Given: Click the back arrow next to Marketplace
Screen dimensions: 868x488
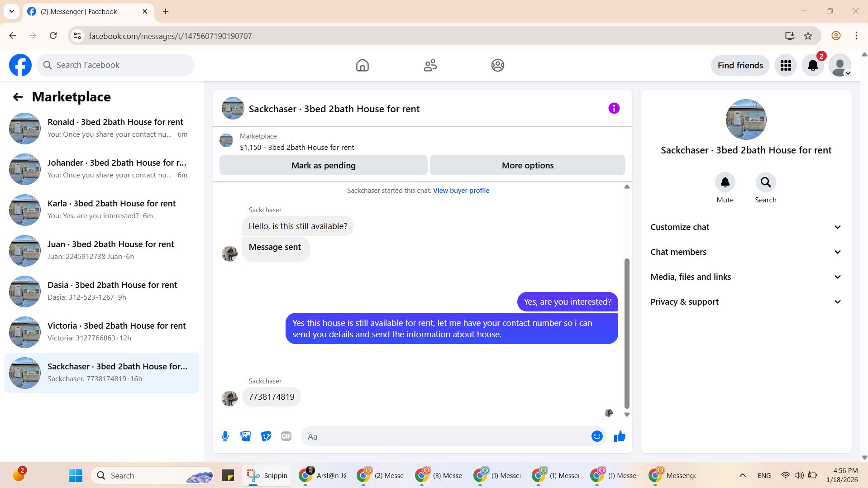Looking at the screenshot, I should coord(18,97).
